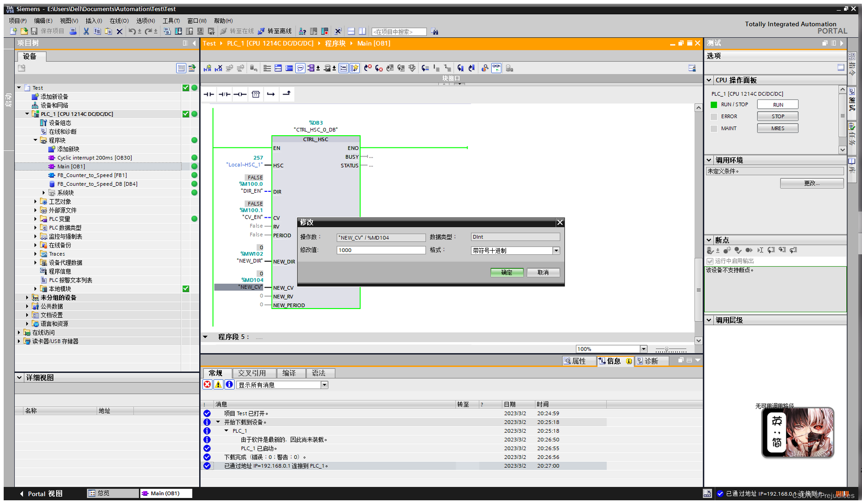Insert an output coil instruction
This screenshot has width=862, height=504.
[240, 94]
